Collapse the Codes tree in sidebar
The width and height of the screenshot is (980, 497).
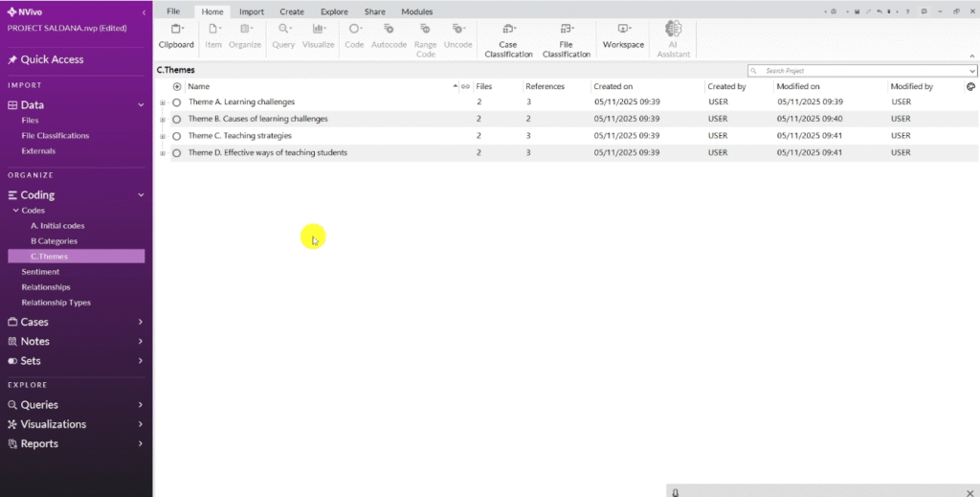point(14,211)
